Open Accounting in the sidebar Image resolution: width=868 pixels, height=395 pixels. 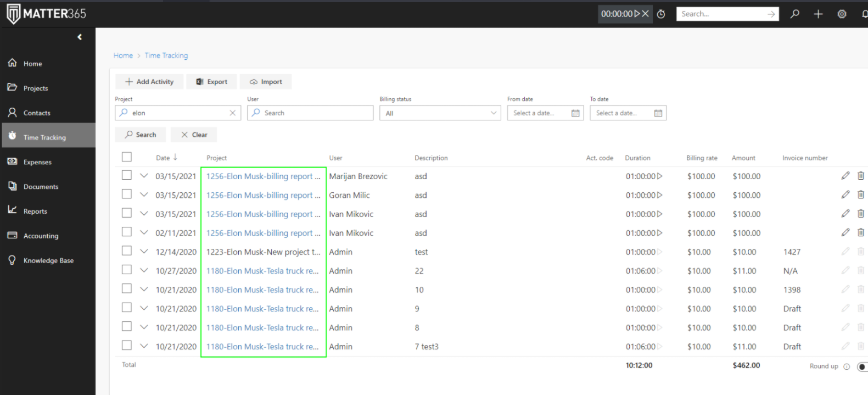click(x=48, y=236)
